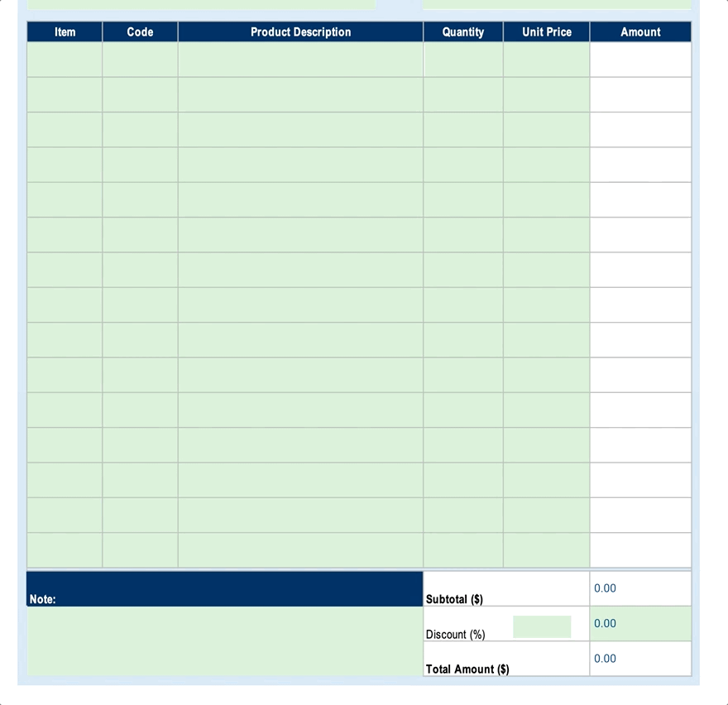Click the Code column header
This screenshot has width=728, height=705.
(x=139, y=31)
